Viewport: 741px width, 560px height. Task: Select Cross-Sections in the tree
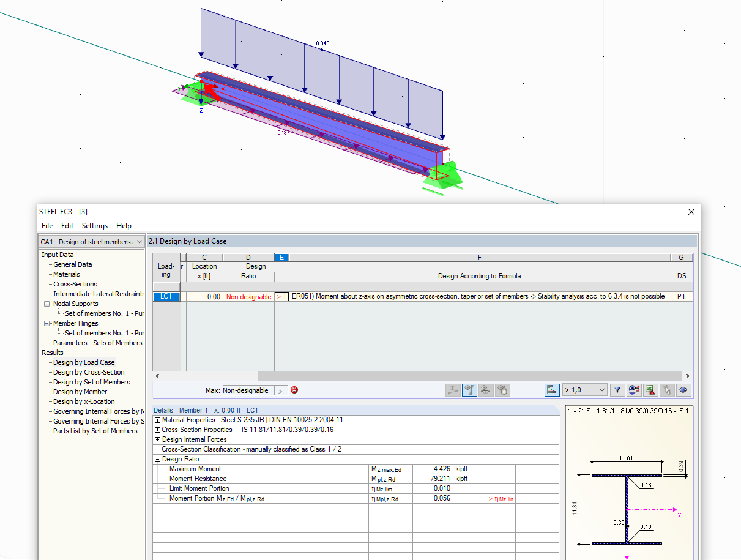pos(75,284)
